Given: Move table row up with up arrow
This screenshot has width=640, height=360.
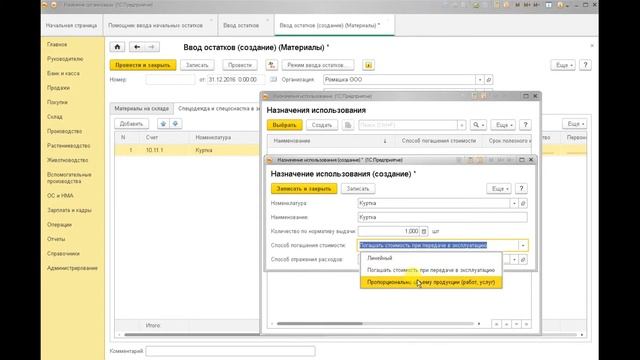Looking at the screenshot, I should click(x=163, y=124).
